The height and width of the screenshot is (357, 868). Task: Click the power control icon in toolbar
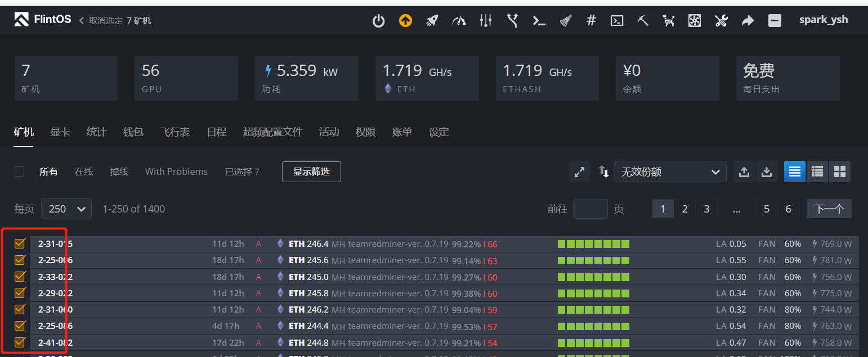coord(378,20)
